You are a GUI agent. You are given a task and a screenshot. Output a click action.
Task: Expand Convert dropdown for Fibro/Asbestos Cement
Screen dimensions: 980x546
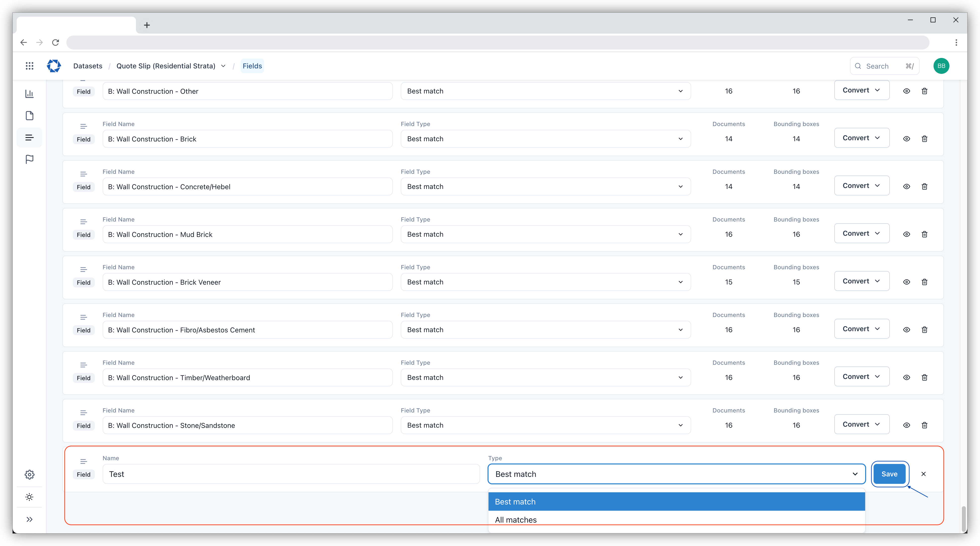coord(861,329)
